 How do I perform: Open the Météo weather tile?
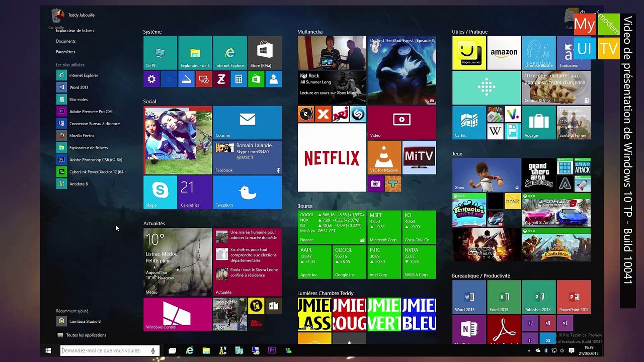pyautogui.click(x=178, y=262)
